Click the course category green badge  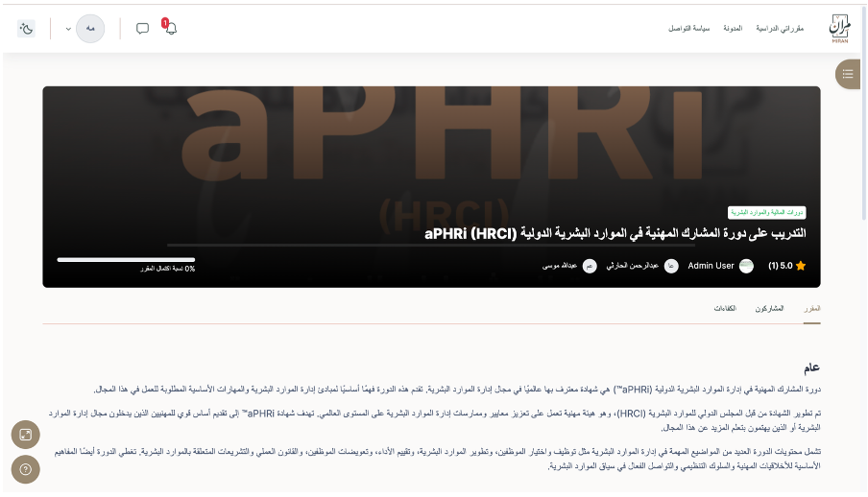tap(766, 212)
